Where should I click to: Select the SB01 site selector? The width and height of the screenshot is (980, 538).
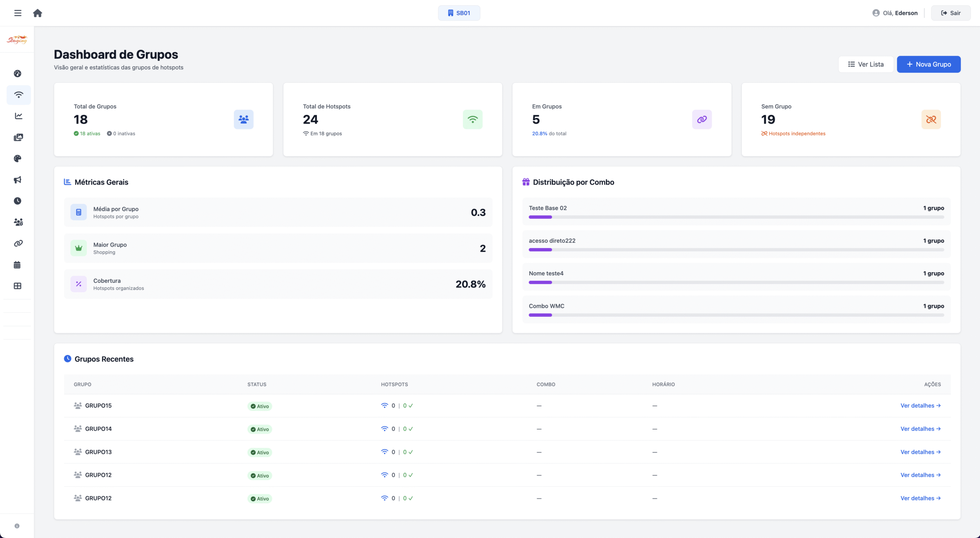459,13
